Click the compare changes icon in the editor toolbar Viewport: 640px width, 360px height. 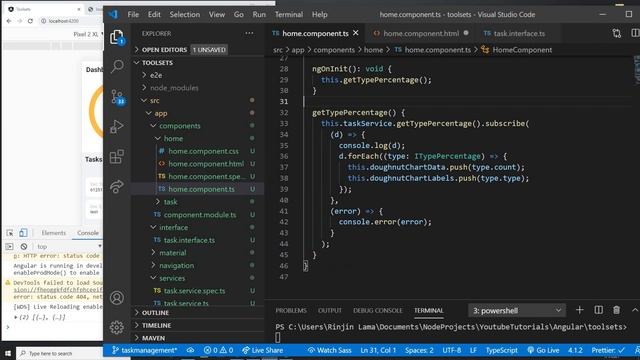(616, 33)
